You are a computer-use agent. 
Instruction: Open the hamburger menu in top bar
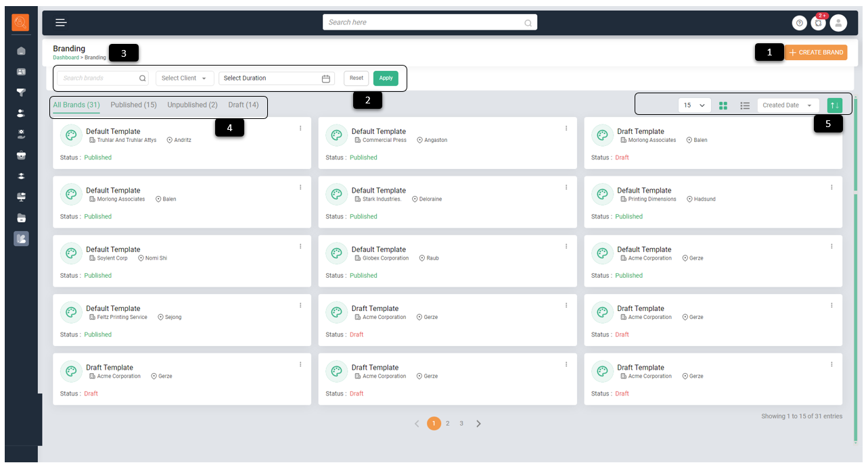[61, 22]
